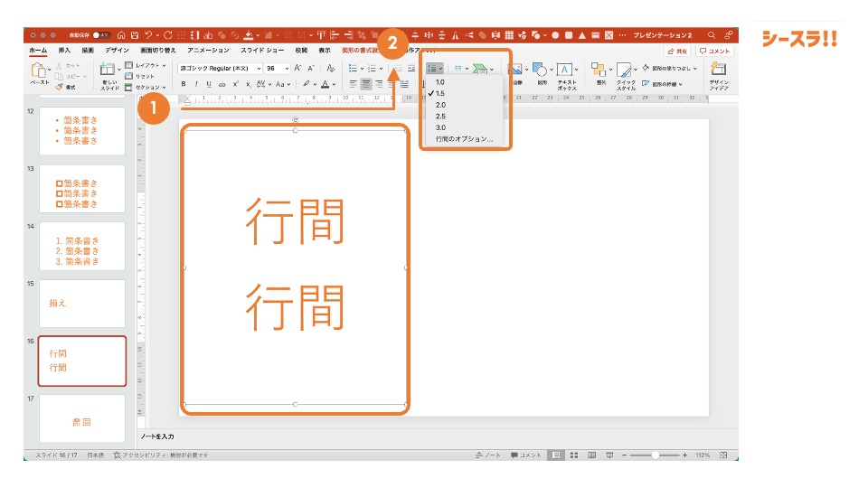The width and height of the screenshot is (868, 488).
Task: Click the New Slide icon
Action: click(108, 70)
